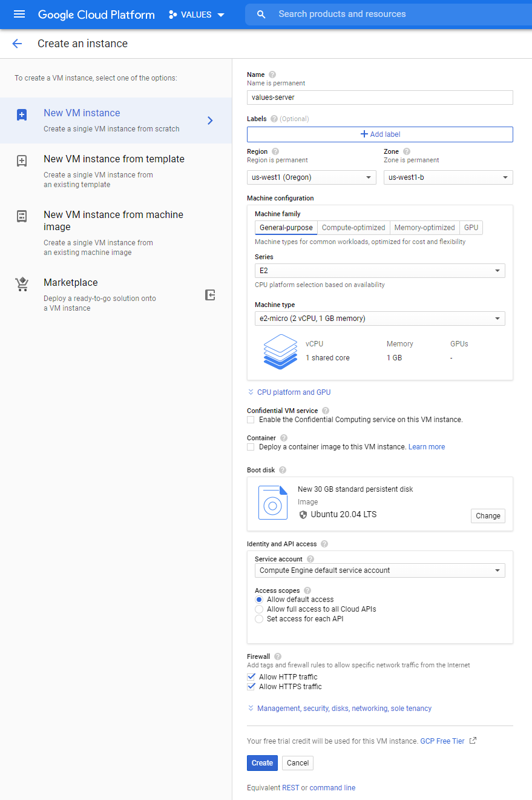Open the GCP Free Tier link
Screen dimensions: 532x800
click(x=442, y=741)
